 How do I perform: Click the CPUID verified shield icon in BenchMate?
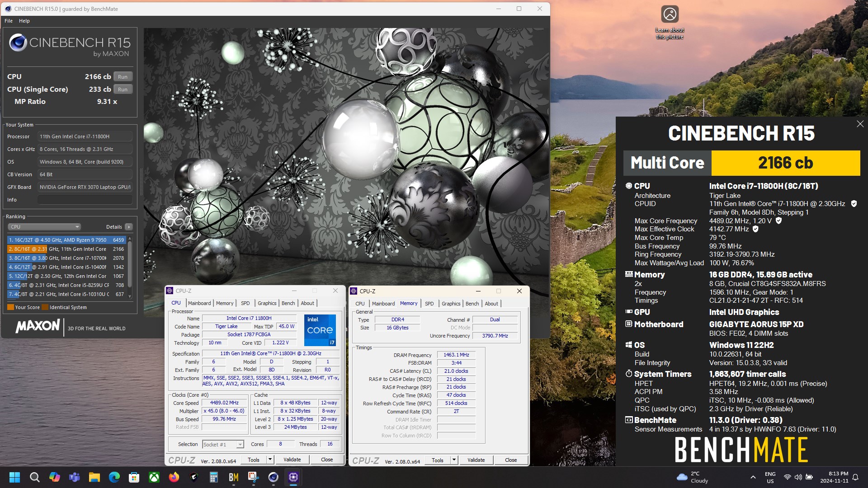pyautogui.click(x=854, y=204)
